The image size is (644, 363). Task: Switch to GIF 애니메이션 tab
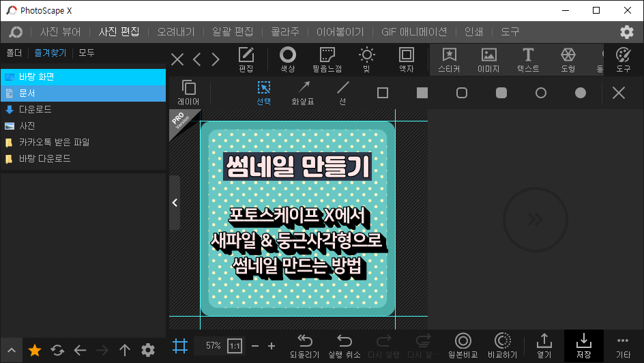[414, 31]
